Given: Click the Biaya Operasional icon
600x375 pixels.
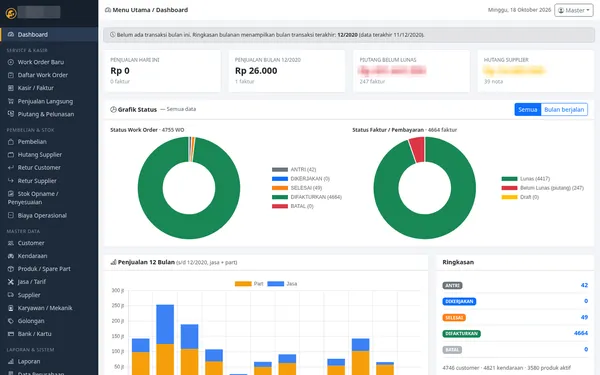Looking at the screenshot, I should [x=11, y=215].
